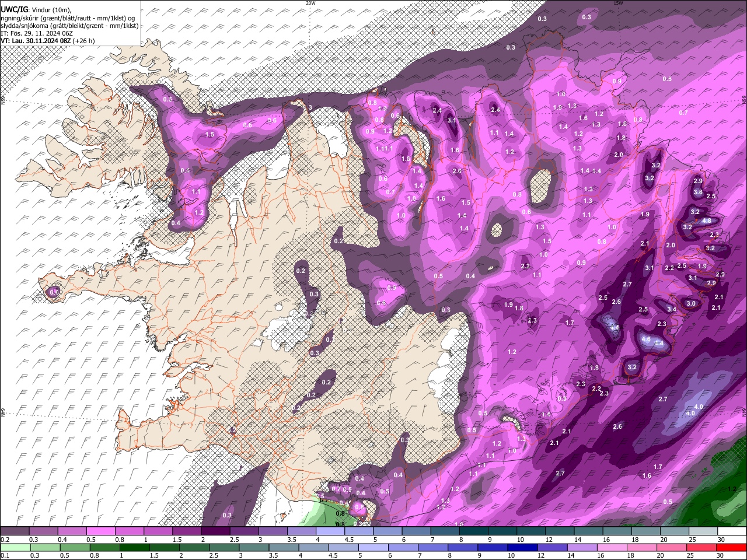Click the deep purple swatch labeled 2 in upper legend row
Screen dimensions: 747x560
tap(215, 531)
